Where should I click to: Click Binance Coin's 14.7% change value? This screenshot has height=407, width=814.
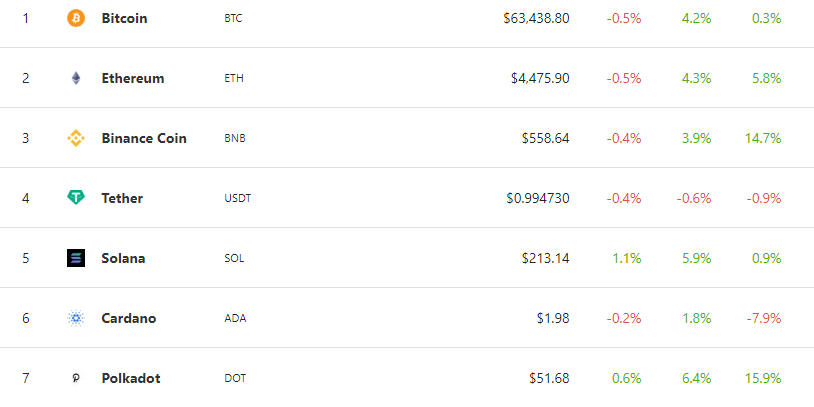tap(761, 138)
